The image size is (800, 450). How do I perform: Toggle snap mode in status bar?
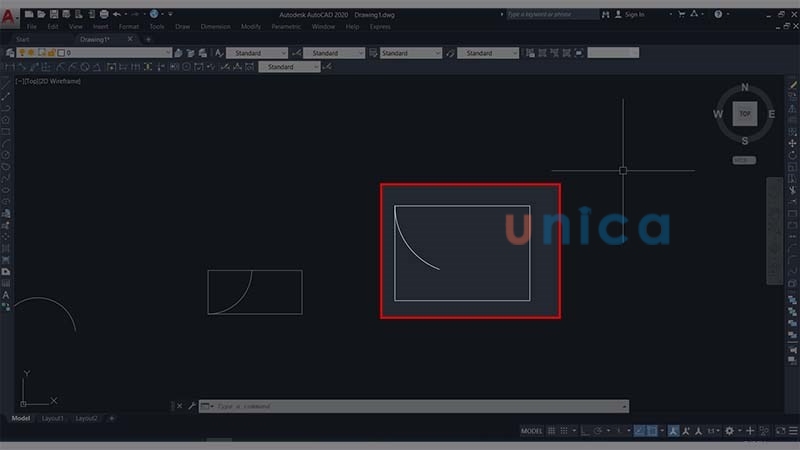point(564,431)
